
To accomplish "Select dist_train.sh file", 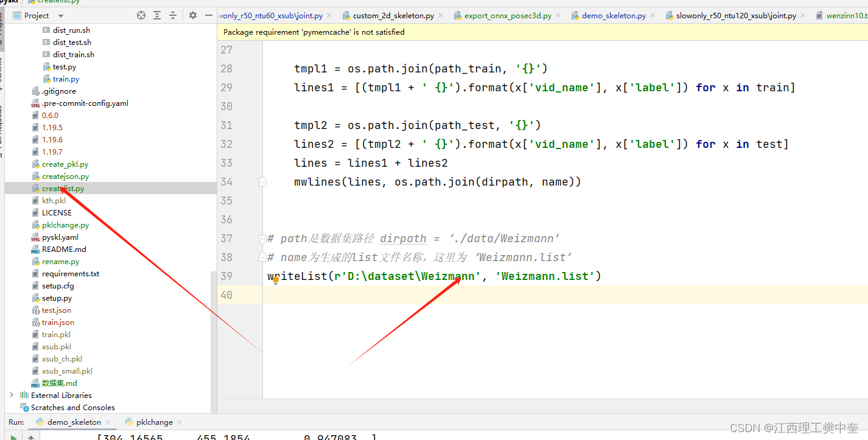I will [74, 55].
